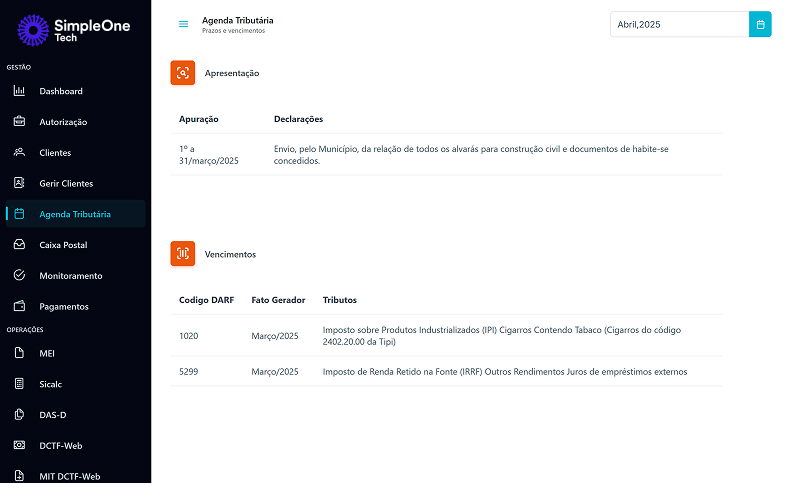Click the Caixa Postal inbox icon
Image resolution: width=791 pixels, height=483 pixels.
point(19,245)
